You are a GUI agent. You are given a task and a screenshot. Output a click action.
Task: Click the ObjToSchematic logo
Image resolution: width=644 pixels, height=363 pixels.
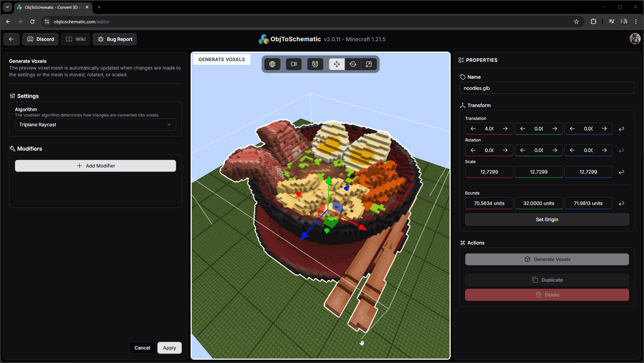264,39
